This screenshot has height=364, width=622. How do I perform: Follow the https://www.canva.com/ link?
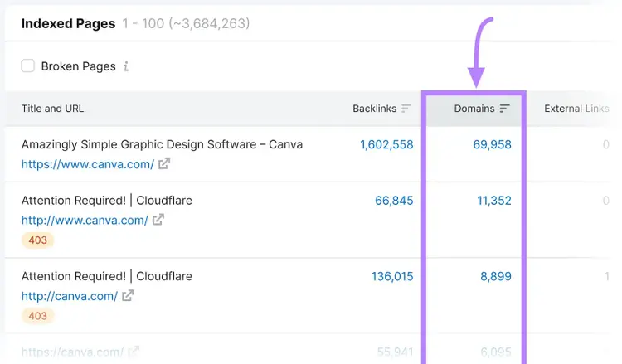(x=88, y=164)
